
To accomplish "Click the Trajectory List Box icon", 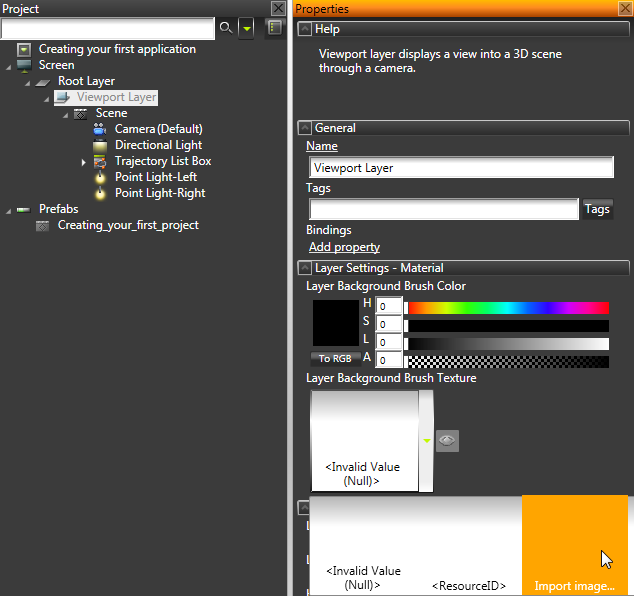I will pos(99,161).
